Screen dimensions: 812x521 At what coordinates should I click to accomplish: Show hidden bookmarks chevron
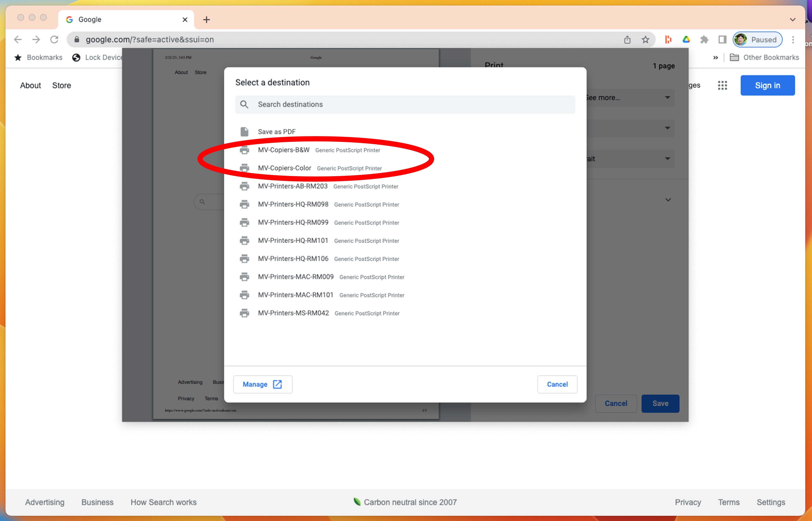click(x=715, y=58)
